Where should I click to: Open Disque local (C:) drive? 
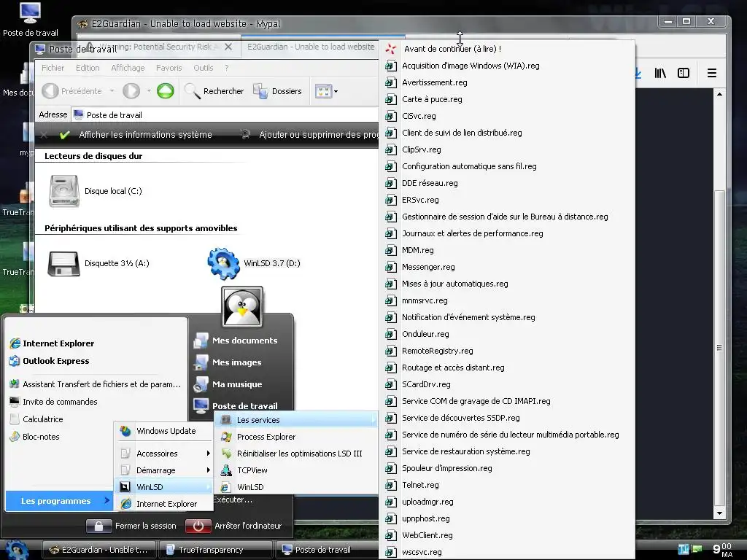click(96, 191)
